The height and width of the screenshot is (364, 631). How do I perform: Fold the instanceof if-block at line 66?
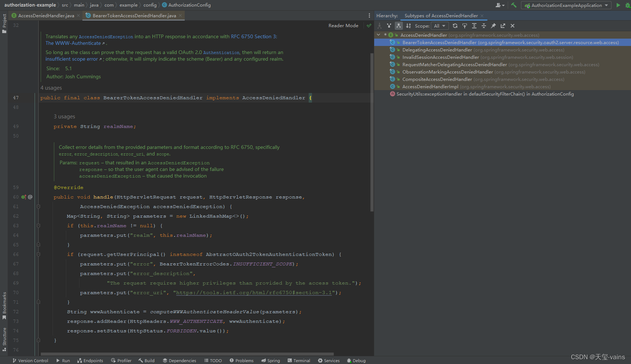tap(38, 254)
